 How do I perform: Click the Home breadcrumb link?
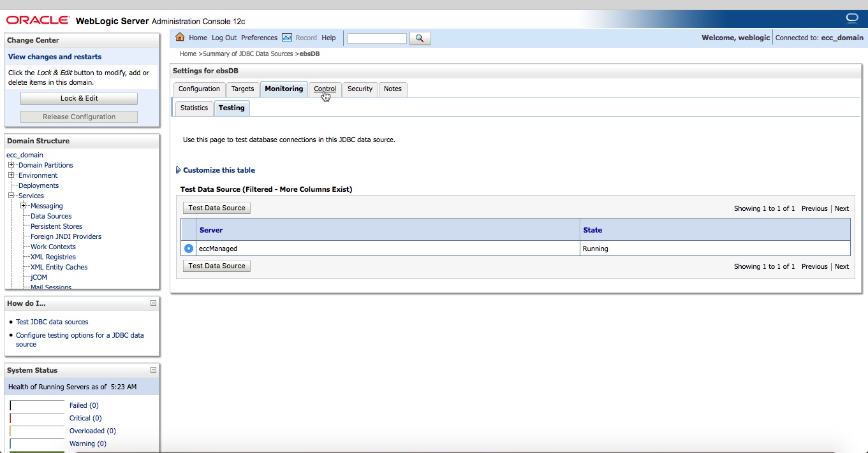coord(188,54)
